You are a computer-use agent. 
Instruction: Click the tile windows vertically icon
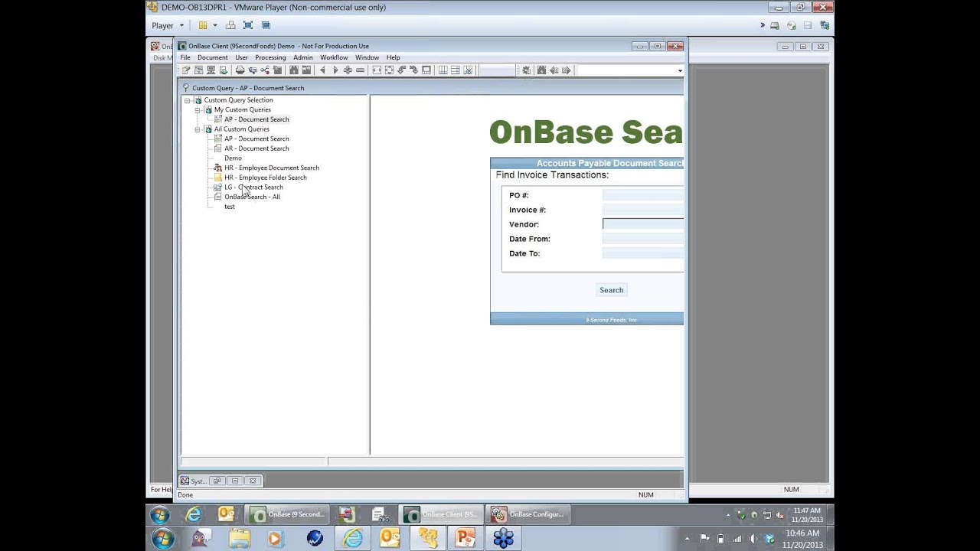click(443, 70)
